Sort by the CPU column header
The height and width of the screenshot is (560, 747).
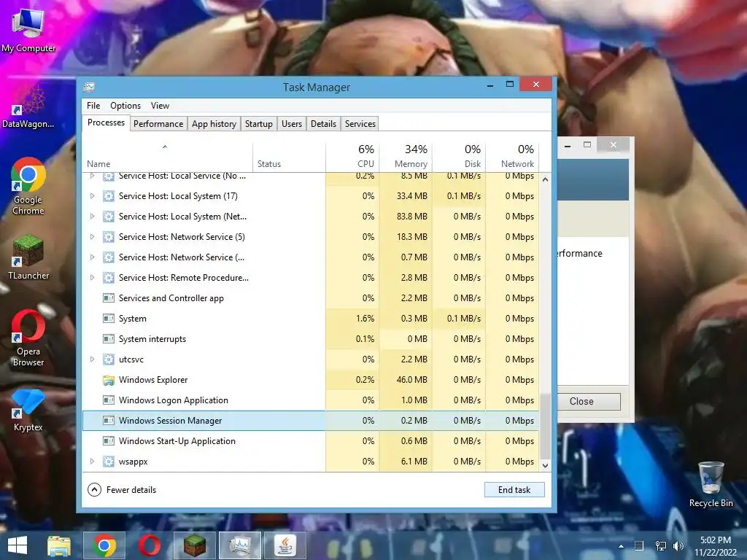pyautogui.click(x=352, y=157)
